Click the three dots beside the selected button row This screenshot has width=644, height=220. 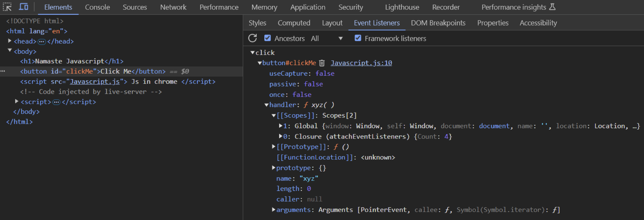(3, 71)
